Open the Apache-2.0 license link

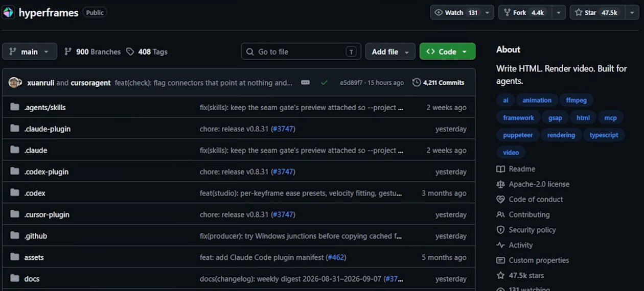[x=533, y=184]
